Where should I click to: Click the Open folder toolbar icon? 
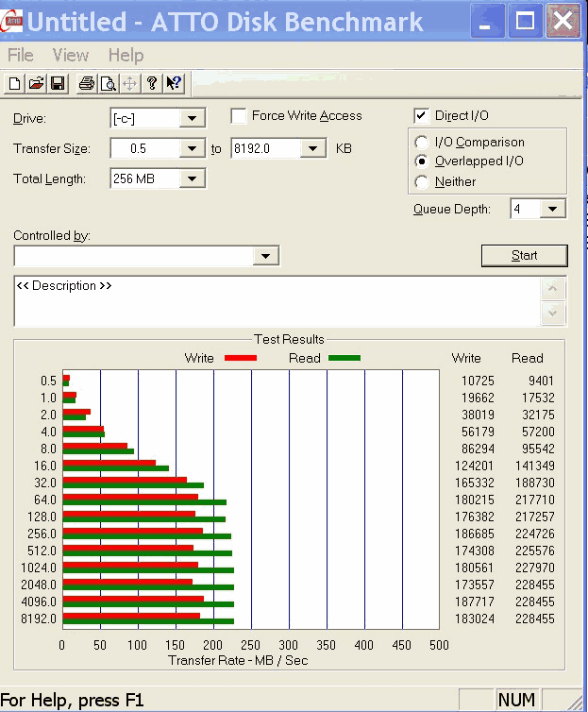tap(36, 84)
